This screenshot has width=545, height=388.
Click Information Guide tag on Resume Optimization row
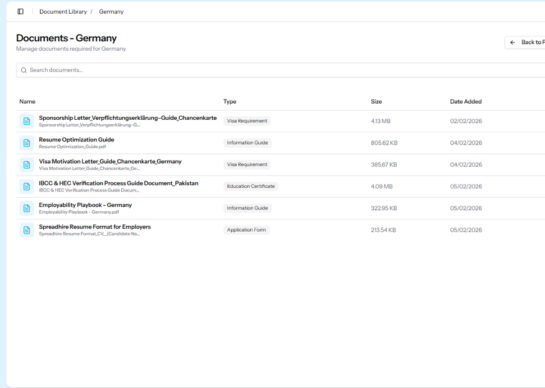click(x=247, y=143)
